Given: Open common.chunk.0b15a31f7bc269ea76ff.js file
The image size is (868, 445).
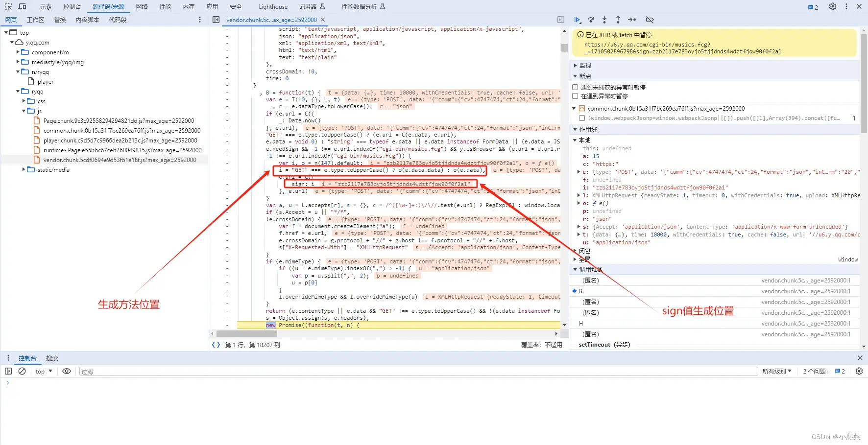Looking at the screenshot, I should [122, 131].
